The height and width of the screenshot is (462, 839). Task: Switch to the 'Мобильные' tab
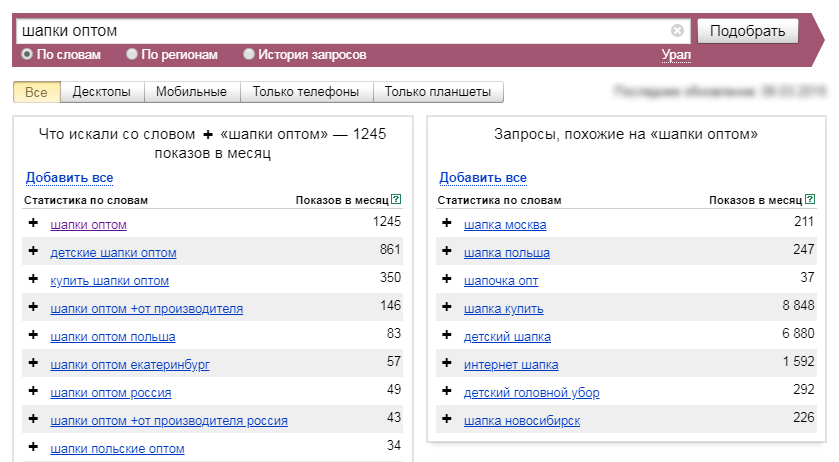[192, 92]
